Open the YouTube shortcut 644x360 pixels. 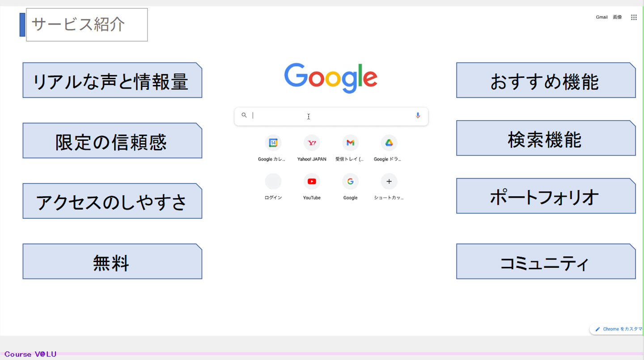[312, 181]
